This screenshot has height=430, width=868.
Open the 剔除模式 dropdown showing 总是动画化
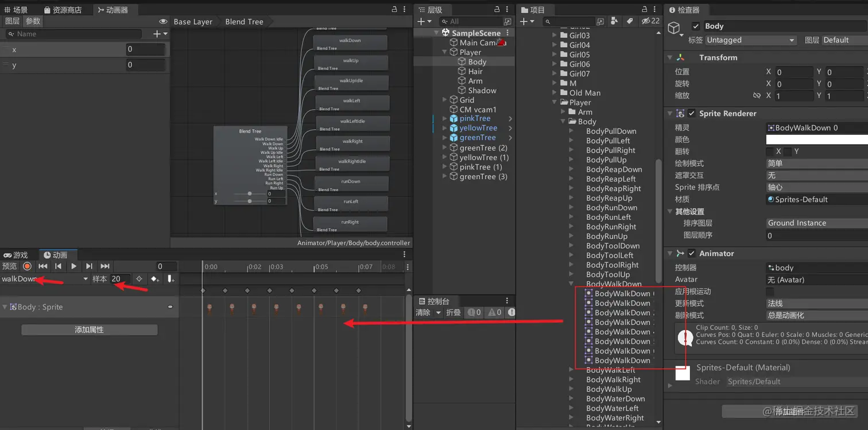point(817,316)
